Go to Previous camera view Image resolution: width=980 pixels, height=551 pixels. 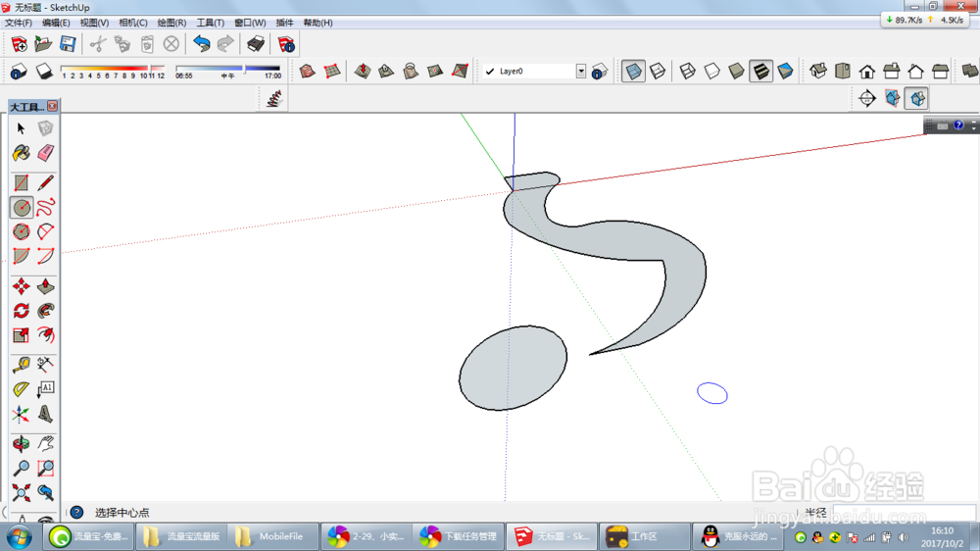point(45,493)
